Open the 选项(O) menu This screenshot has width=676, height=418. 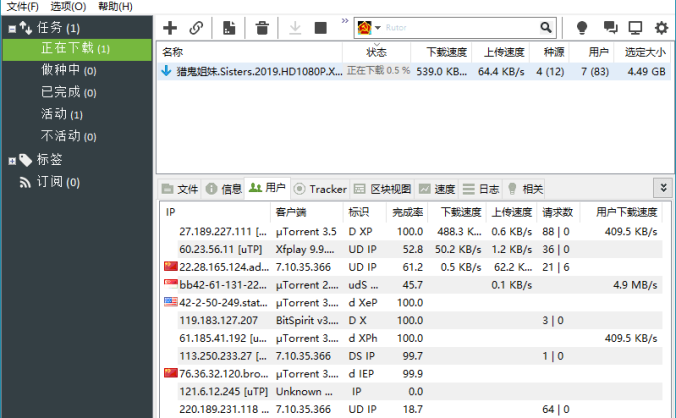(x=68, y=6)
